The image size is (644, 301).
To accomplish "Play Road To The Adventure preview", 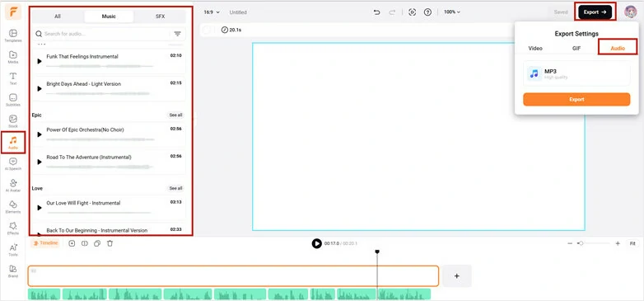I will click(40, 162).
